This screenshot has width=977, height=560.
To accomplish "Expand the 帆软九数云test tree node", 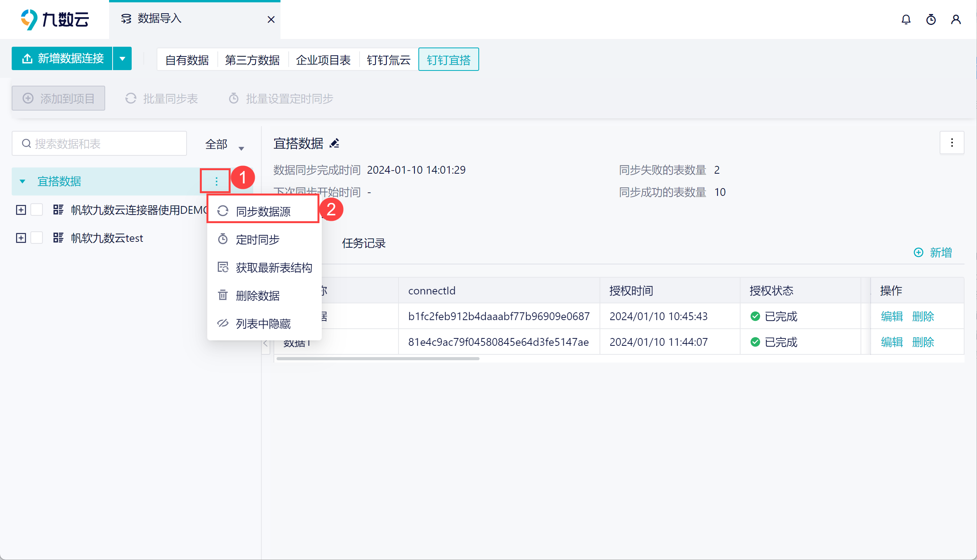I will [x=21, y=238].
